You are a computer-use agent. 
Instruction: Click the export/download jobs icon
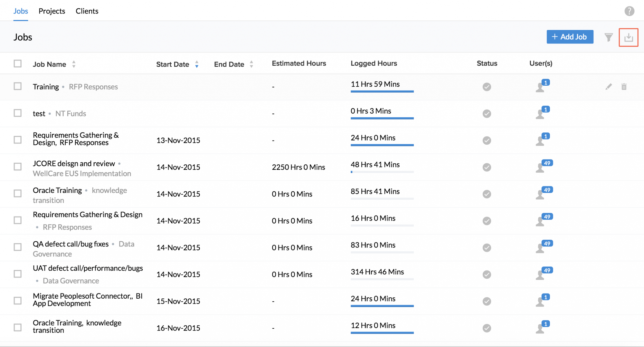628,37
